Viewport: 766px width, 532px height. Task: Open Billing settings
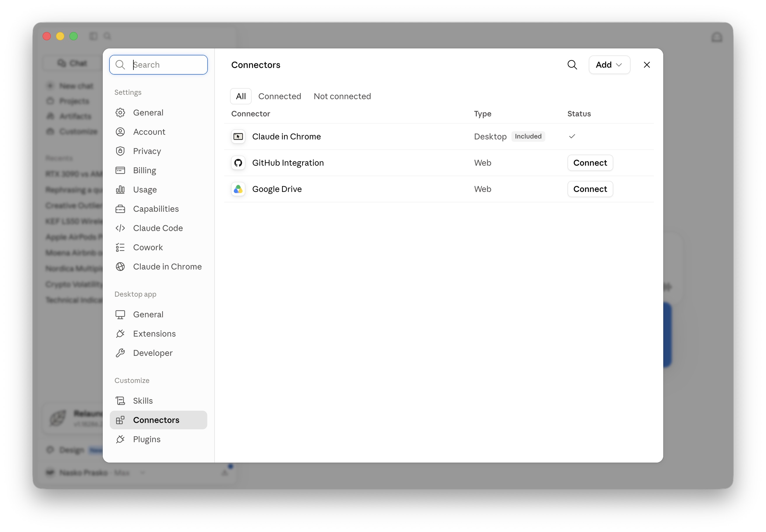pos(159,170)
